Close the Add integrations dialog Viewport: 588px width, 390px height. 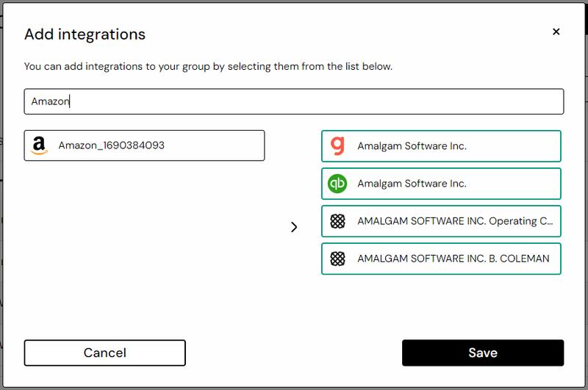tap(556, 32)
